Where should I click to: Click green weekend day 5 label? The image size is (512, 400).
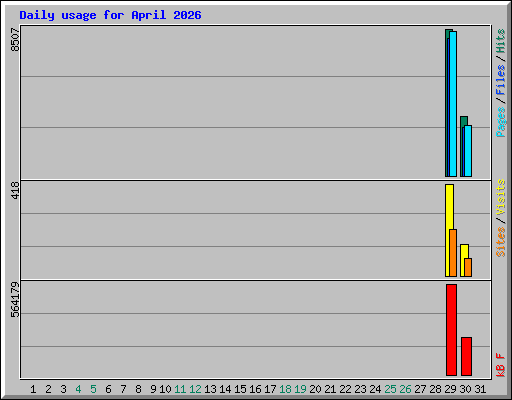pos(93,389)
